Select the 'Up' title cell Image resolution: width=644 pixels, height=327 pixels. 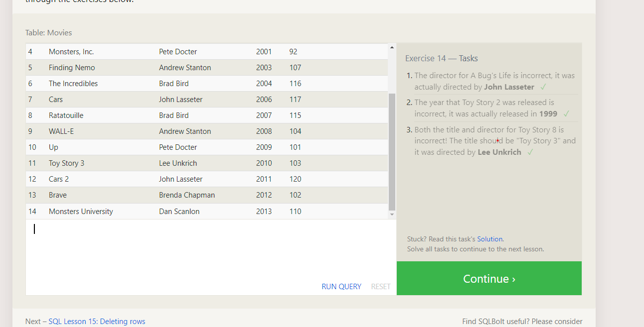point(53,147)
